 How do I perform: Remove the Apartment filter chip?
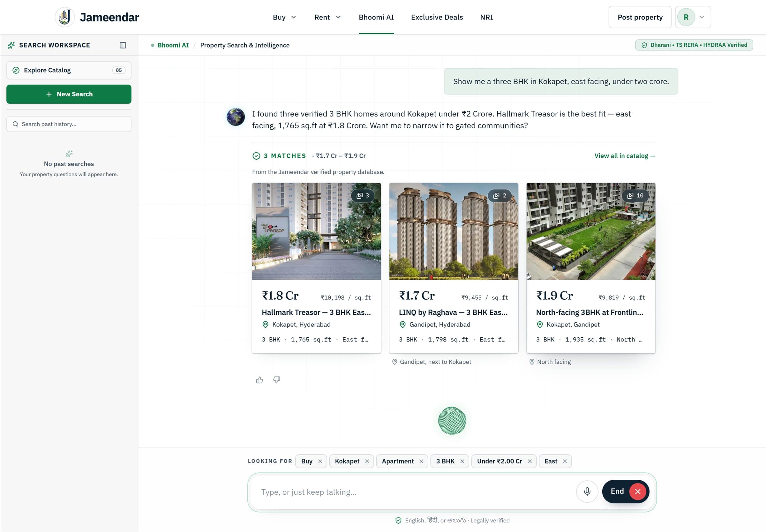coord(421,461)
